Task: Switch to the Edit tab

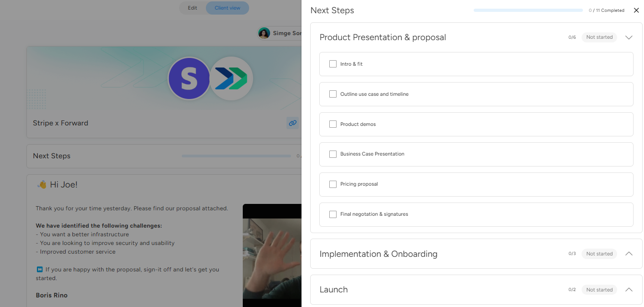Action: [192, 8]
